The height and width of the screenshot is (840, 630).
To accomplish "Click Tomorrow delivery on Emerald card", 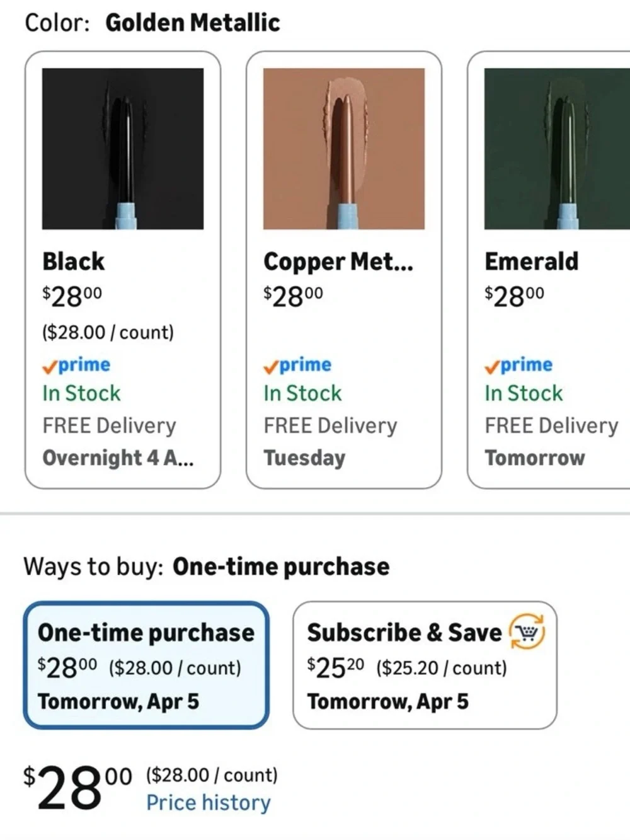I will point(535,458).
